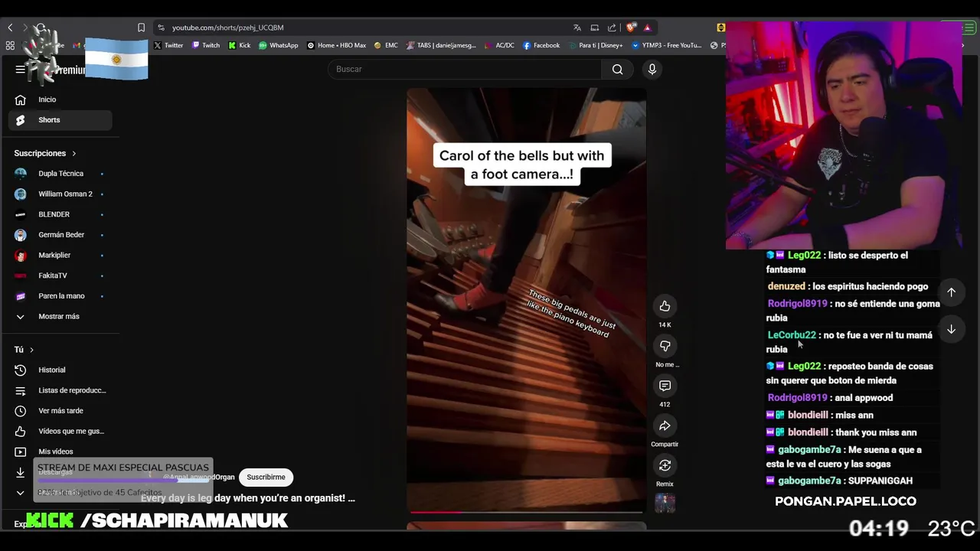Open the Twitter bookmark
This screenshot has width=980, height=551.
click(x=168, y=45)
